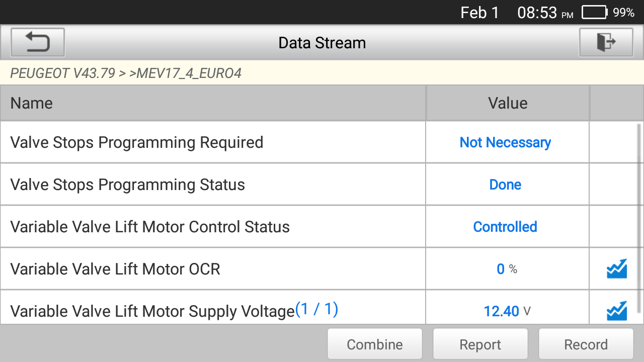Image resolution: width=644 pixels, height=362 pixels.
Task: Tap the battery icon in status bar
Action: (x=595, y=13)
